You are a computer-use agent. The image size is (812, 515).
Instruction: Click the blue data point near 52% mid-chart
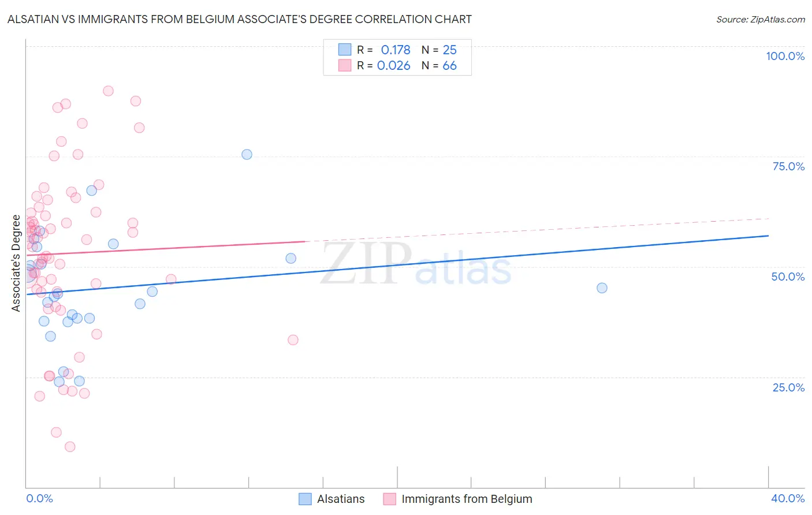[291, 258]
